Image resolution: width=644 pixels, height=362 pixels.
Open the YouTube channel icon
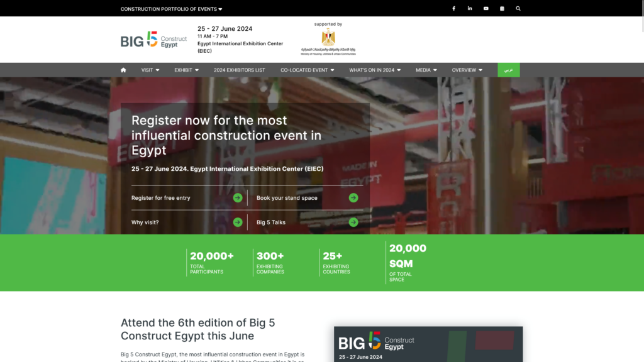(486, 8)
